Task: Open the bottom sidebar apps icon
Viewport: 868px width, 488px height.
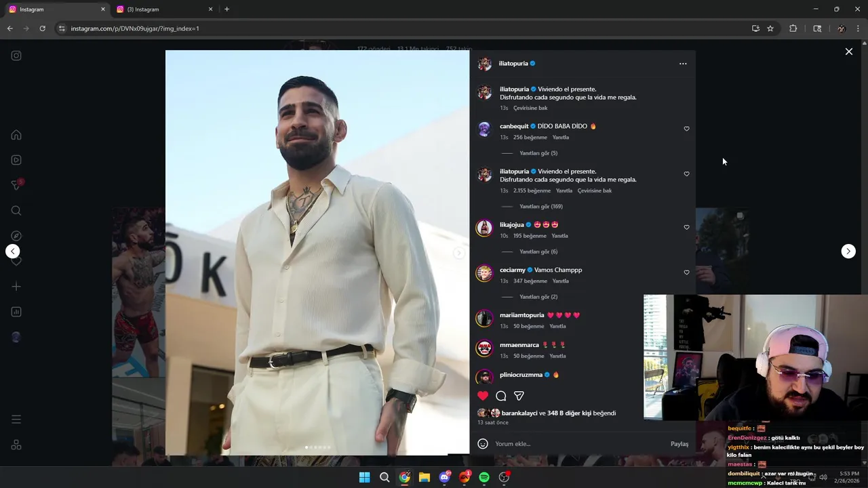Action: [x=16, y=445]
